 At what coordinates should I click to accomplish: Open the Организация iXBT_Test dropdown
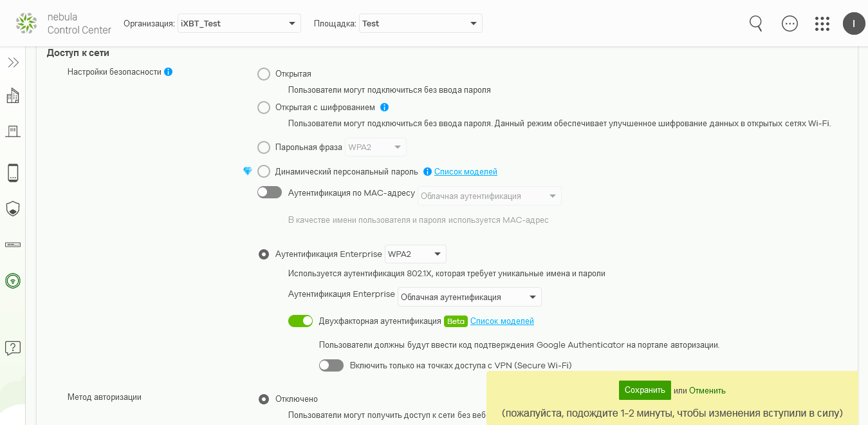239,24
